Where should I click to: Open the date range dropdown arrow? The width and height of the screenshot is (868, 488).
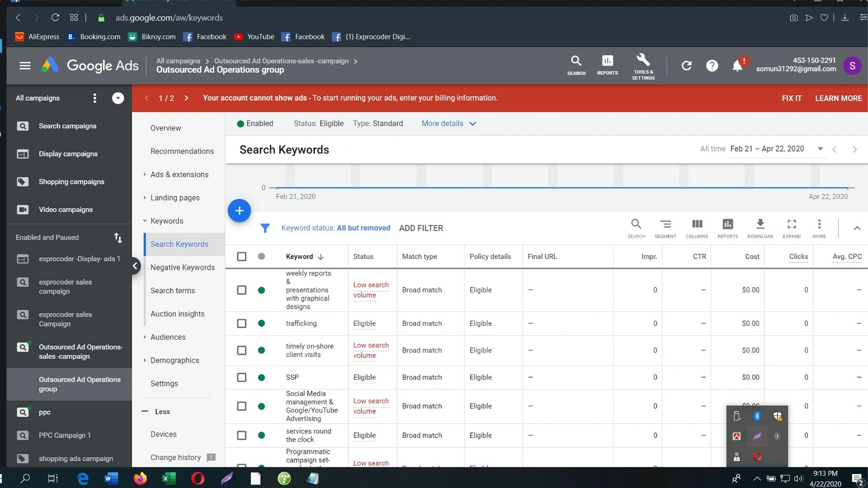pyautogui.click(x=820, y=149)
